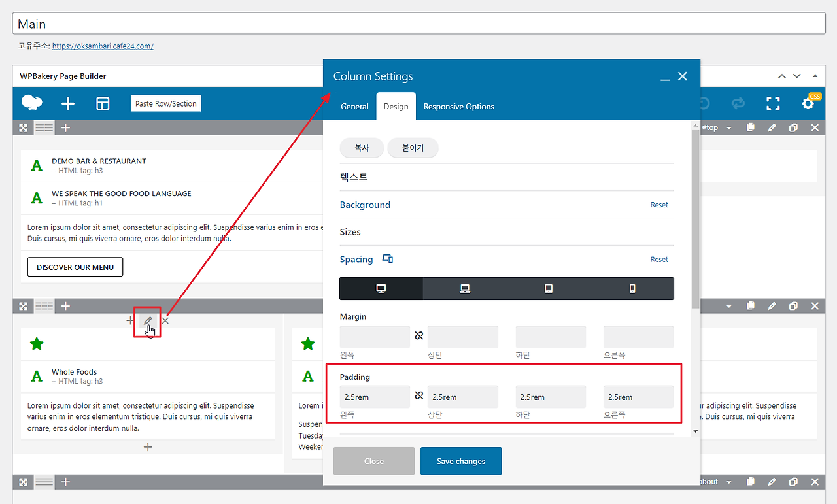This screenshot has height=504, width=837.
Task: Open responsive spacing icon beside Spacing
Action: [x=388, y=259]
